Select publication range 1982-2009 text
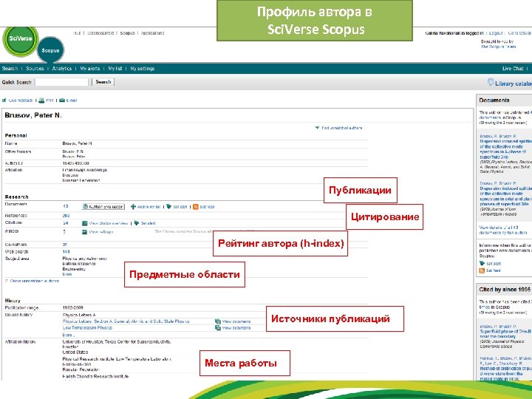 click(x=72, y=307)
